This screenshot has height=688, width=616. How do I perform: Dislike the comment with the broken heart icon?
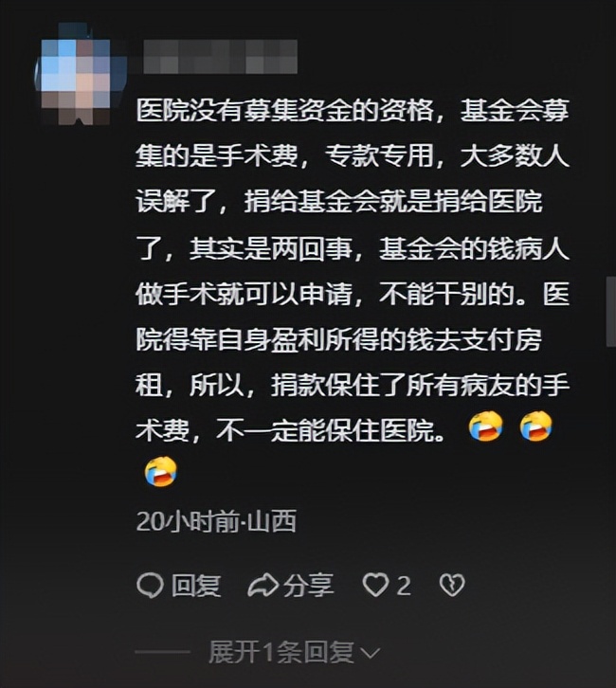452,586
